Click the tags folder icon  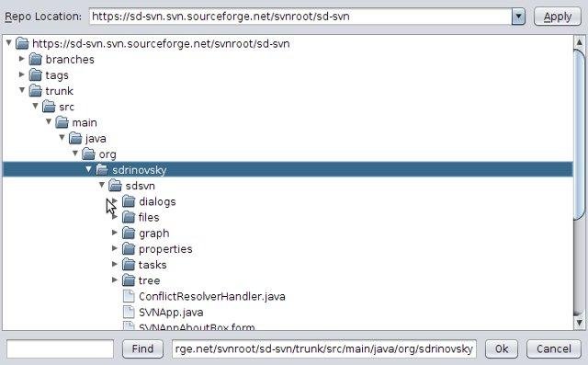[36, 75]
